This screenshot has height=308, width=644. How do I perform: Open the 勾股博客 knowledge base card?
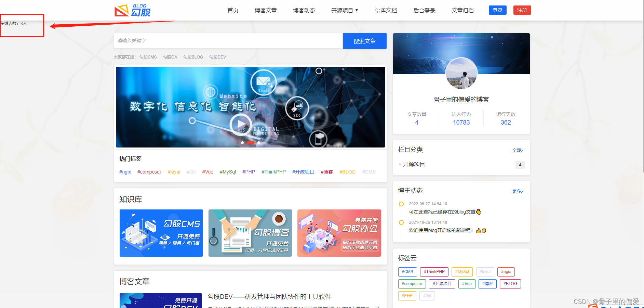[x=250, y=233]
